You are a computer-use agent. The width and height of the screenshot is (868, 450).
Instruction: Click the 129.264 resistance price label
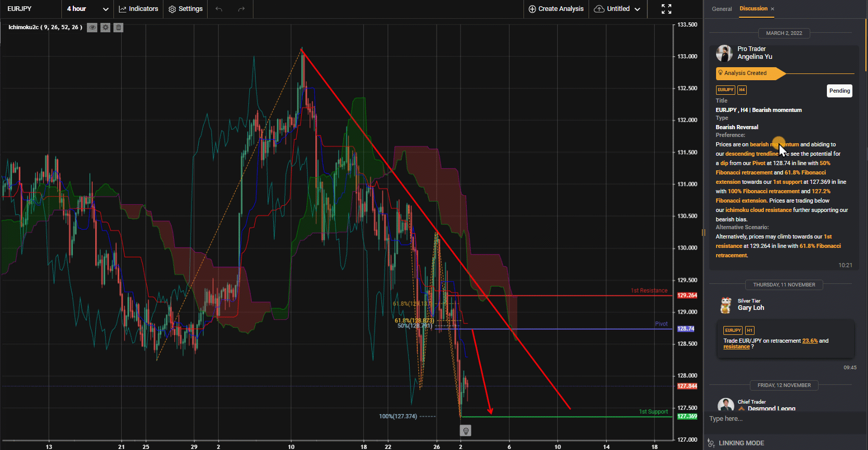point(687,295)
